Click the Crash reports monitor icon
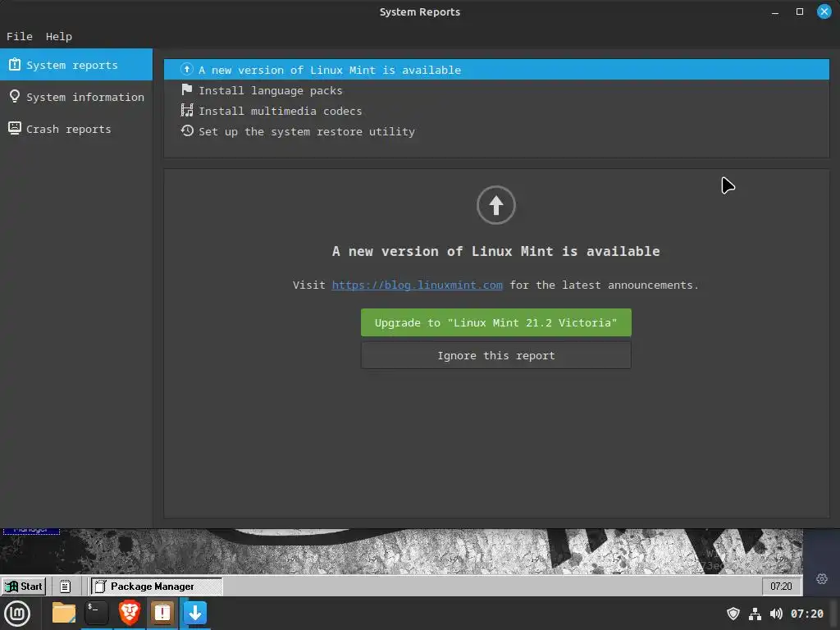The image size is (840, 630). [x=15, y=128]
